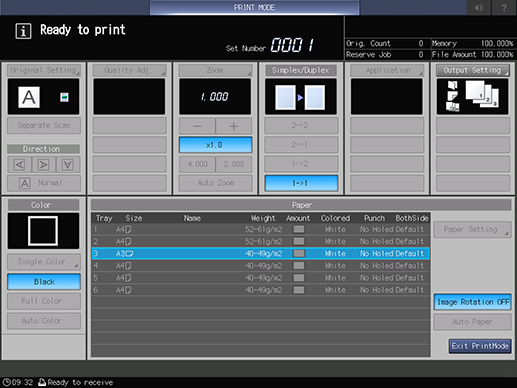Click the Simplex/Duplex page preview icon

tap(301, 97)
